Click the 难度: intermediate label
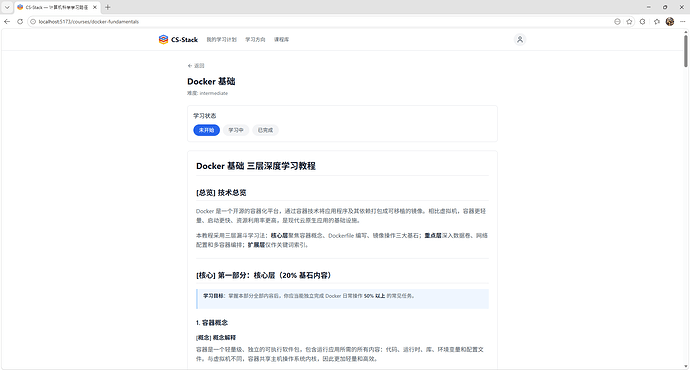Image resolution: width=690 pixels, height=370 pixels. pyautogui.click(x=207, y=93)
